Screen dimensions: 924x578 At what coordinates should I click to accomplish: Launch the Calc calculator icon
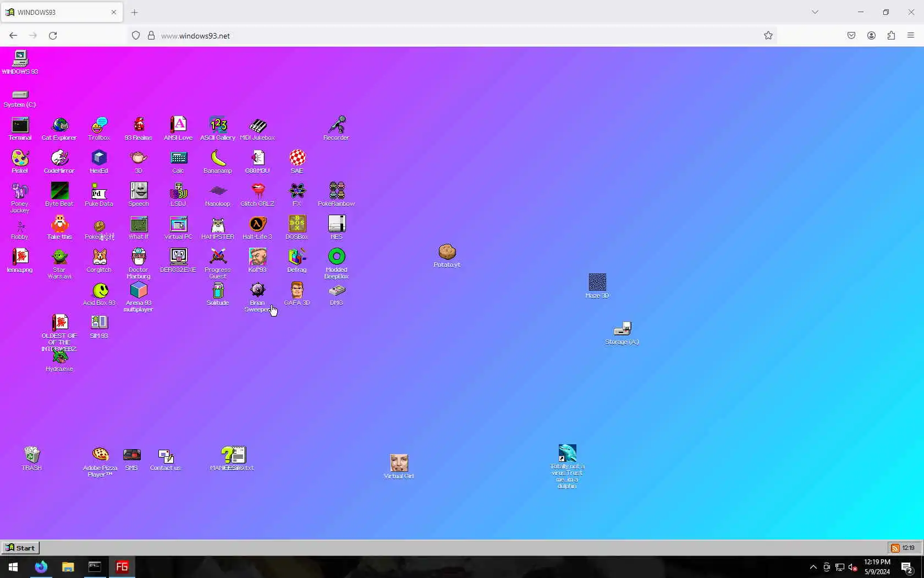click(x=178, y=162)
